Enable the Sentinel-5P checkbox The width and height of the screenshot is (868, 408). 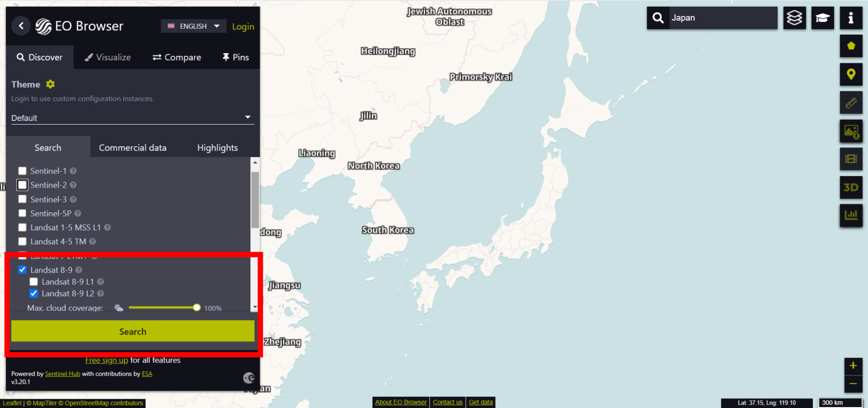pos(22,214)
